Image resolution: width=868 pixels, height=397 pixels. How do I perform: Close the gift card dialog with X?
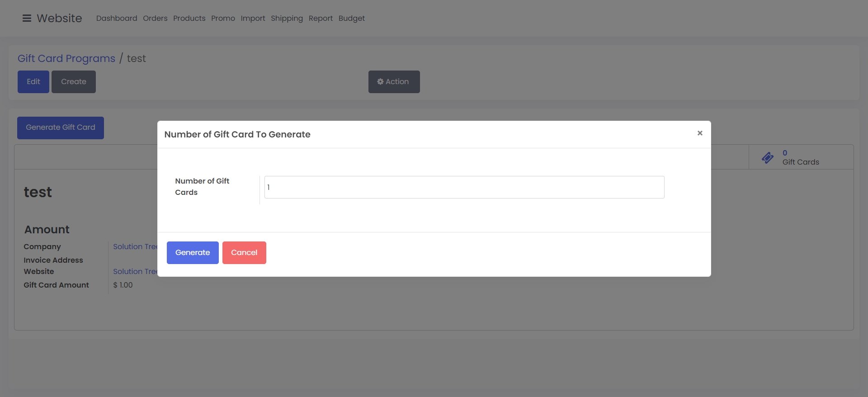[699, 133]
